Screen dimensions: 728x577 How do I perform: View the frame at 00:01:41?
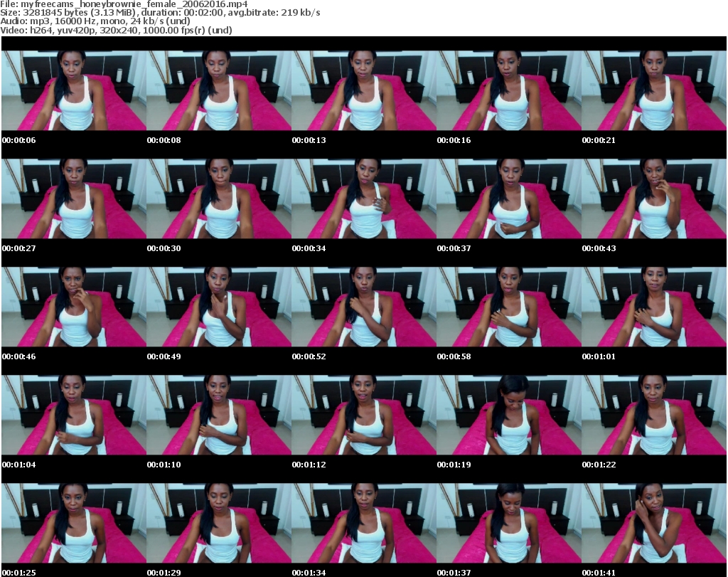(654, 523)
